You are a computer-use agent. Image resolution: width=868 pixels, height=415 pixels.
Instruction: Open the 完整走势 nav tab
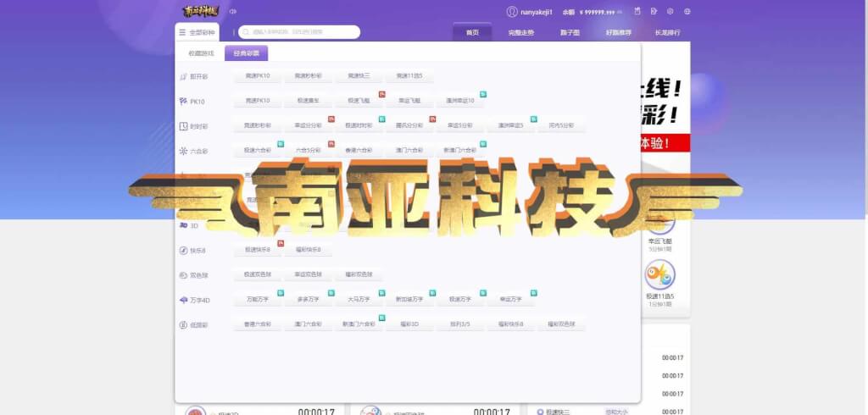pos(521,33)
